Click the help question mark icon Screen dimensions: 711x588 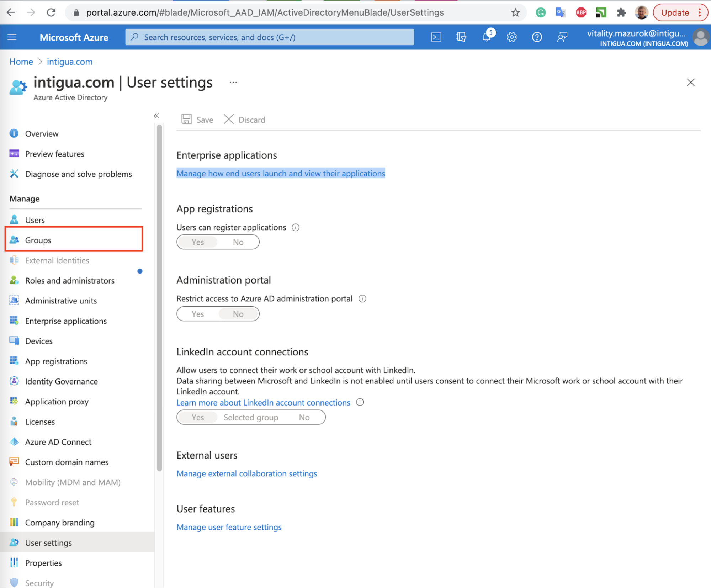pos(537,37)
